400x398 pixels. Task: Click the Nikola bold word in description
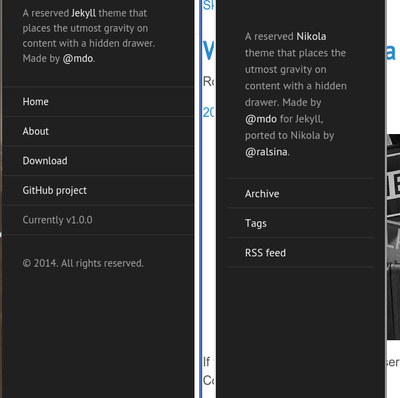311,36
